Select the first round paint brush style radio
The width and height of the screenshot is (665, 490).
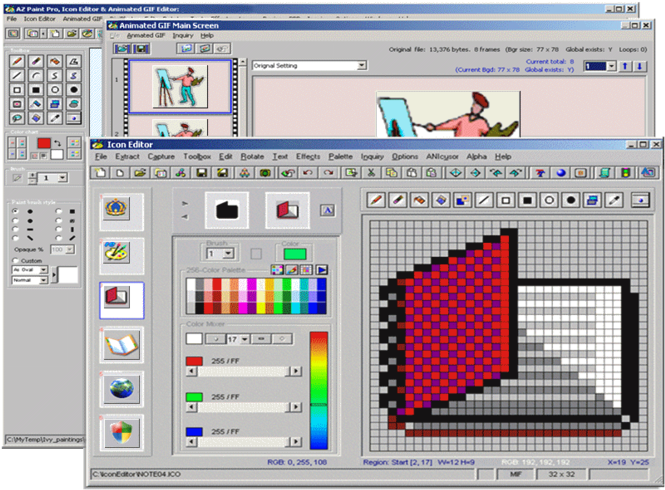(16, 211)
